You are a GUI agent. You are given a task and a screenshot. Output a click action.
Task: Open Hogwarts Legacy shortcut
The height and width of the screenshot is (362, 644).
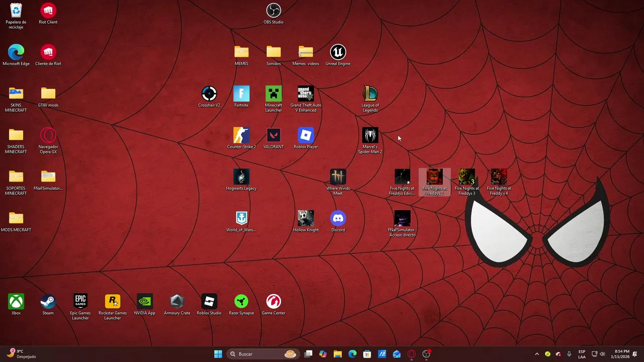click(x=241, y=180)
